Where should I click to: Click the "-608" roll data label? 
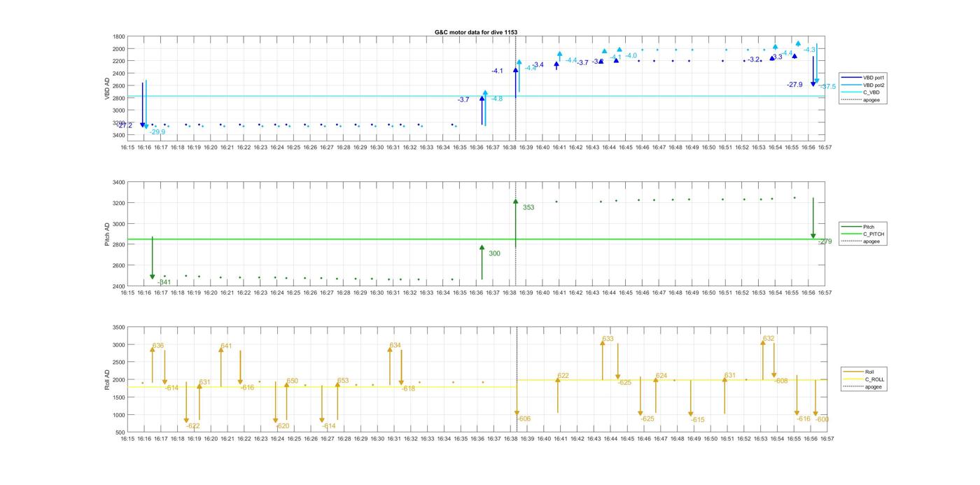(781, 381)
